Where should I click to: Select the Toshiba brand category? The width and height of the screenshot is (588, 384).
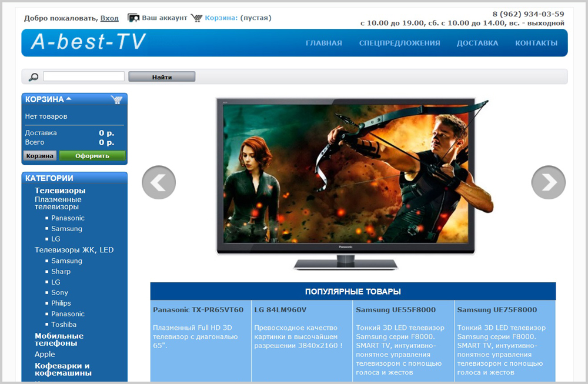click(x=64, y=325)
